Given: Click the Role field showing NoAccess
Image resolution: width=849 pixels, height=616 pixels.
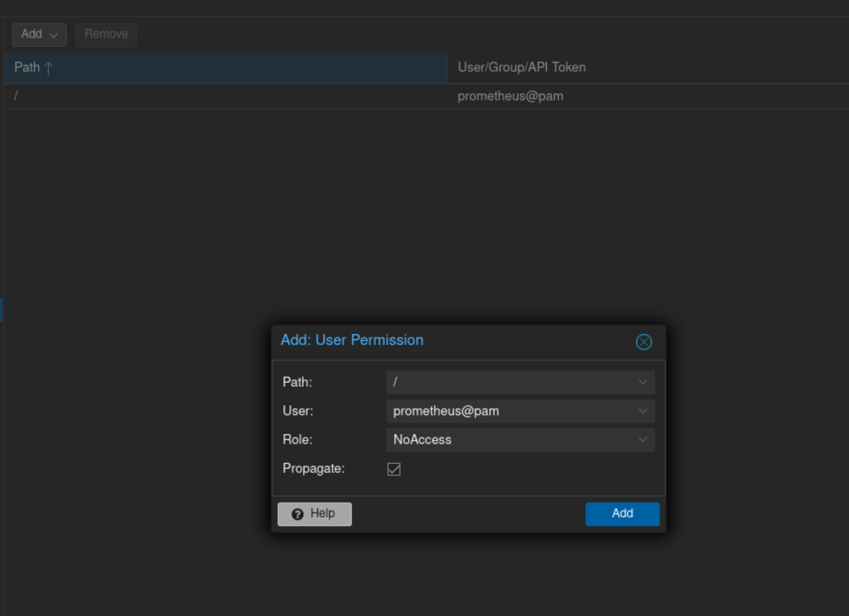Looking at the screenshot, I should 508,440.
